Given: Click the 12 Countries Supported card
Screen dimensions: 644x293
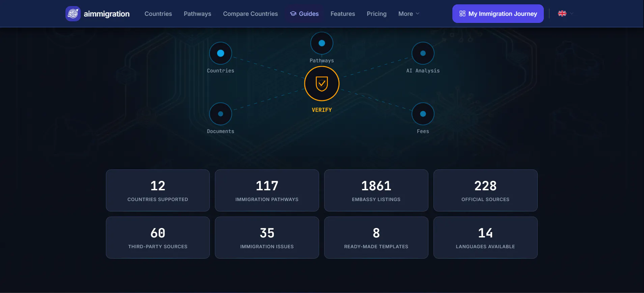Looking at the screenshot, I should point(158,190).
